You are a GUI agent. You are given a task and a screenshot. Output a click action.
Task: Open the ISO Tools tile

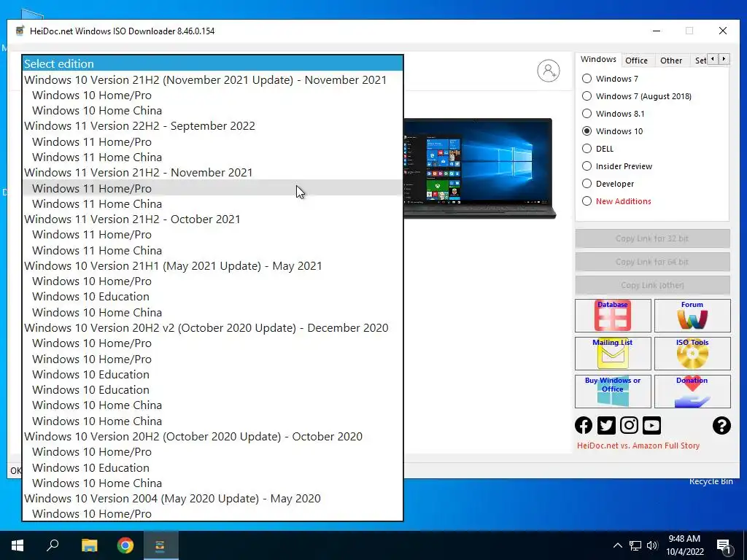[x=692, y=354]
